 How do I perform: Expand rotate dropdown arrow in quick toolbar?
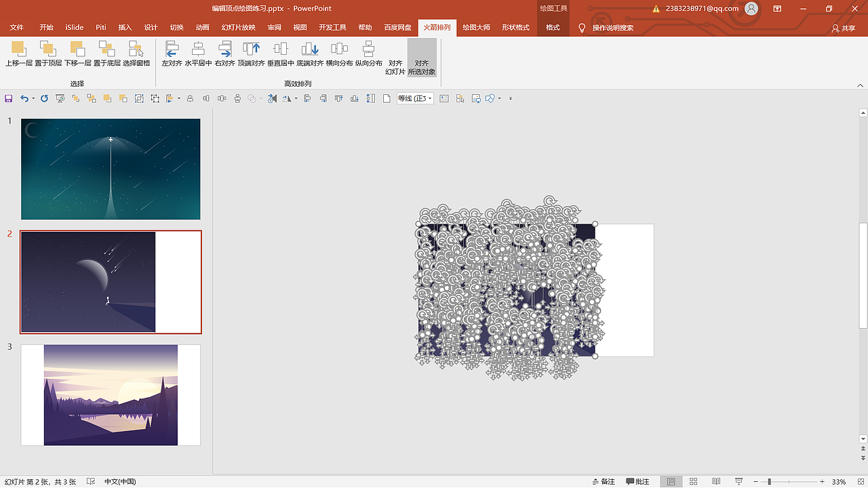[296, 98]
